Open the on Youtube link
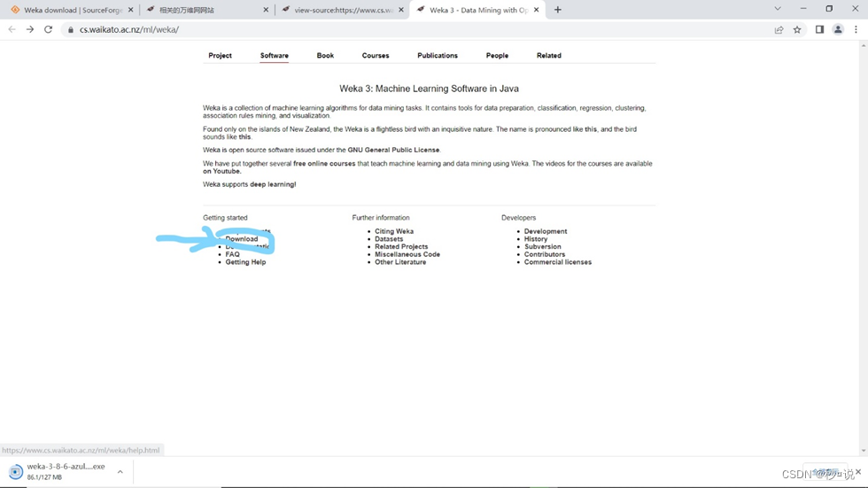Screen dimensions: 868x488 (221, 172)
